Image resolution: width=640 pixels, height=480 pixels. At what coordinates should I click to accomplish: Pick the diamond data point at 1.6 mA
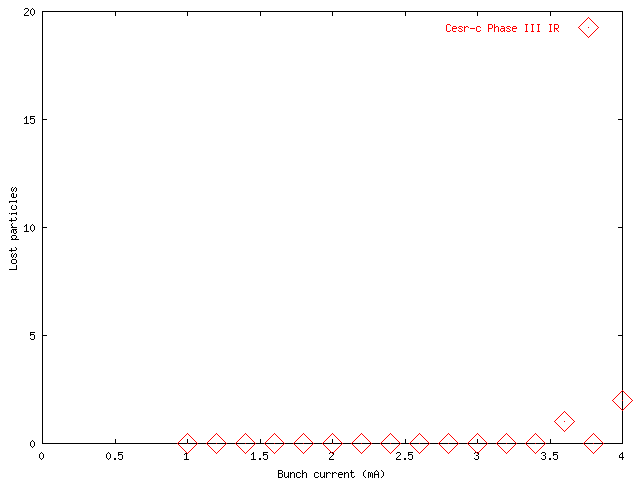coord(275,443)
